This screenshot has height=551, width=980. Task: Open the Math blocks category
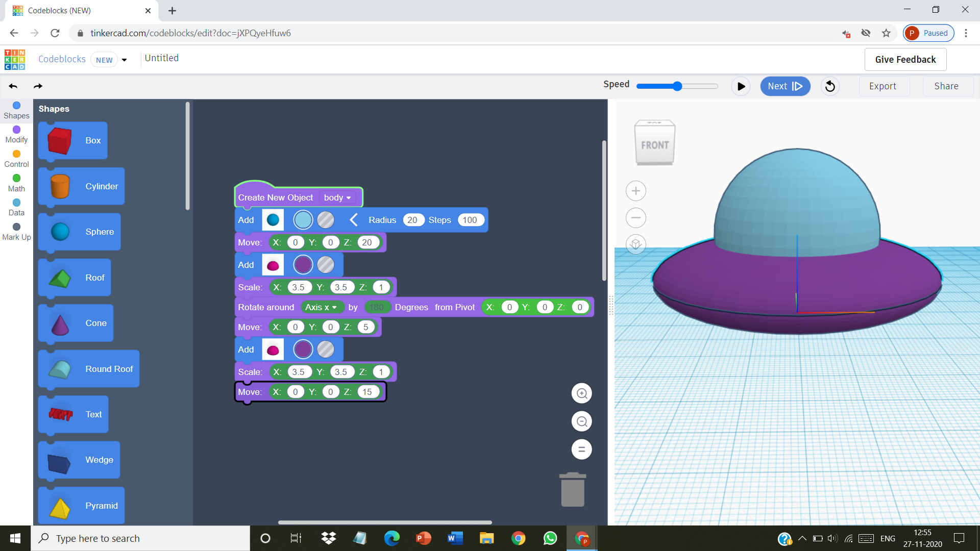click(16, 182)
